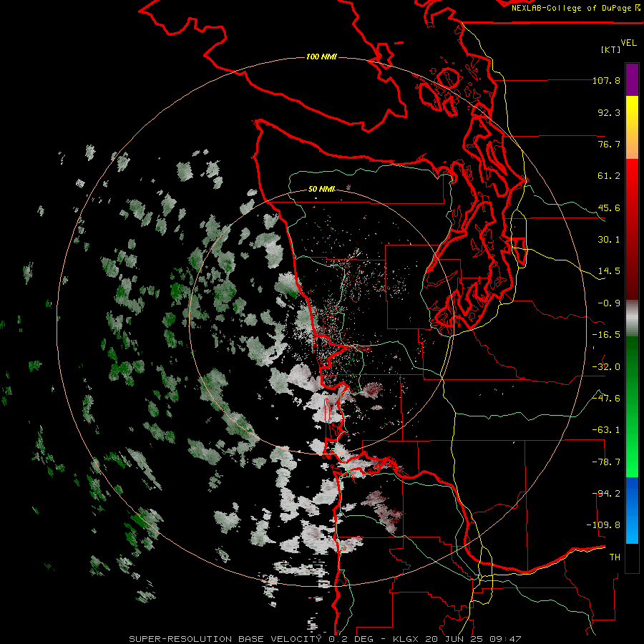Click the -94.2 velocity scale value
644x644 pixels.
[x=606, y=494]
